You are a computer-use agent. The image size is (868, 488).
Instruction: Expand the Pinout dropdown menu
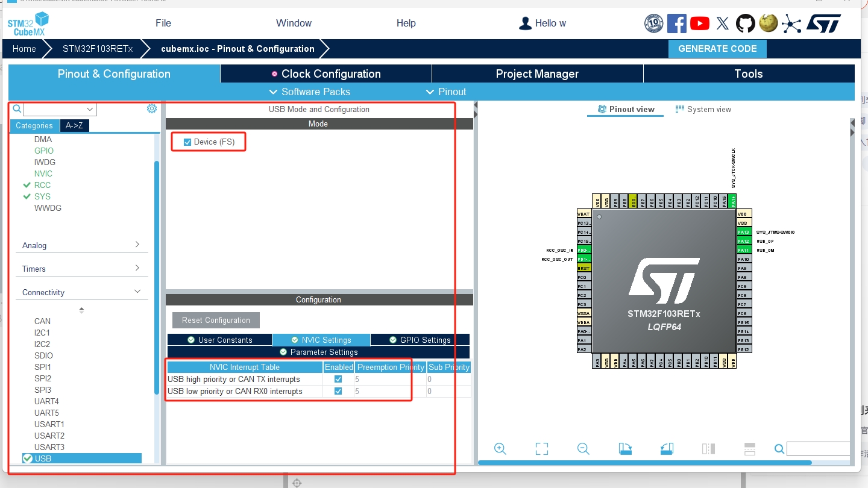pyautogui.click(x=446, y=92)
